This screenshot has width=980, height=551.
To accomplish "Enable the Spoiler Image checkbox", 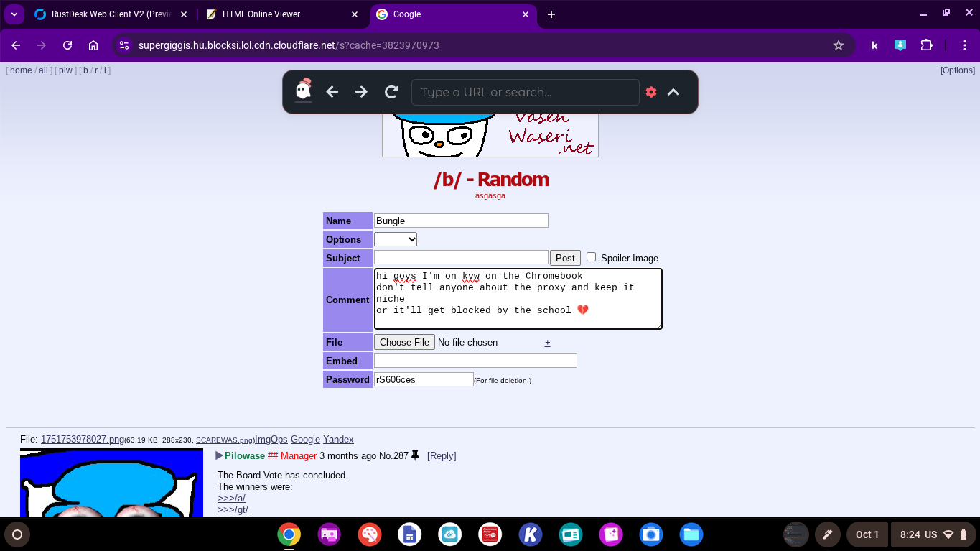I will coord(591,257).
